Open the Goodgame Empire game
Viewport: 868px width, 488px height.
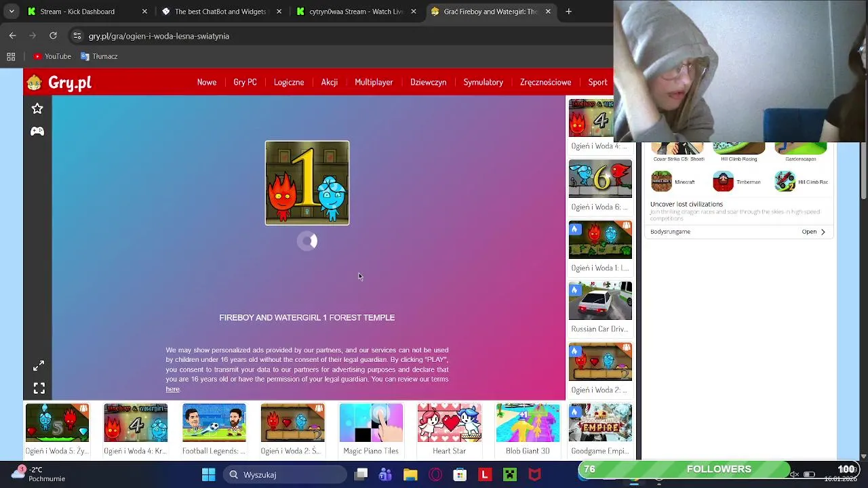click(600, 430)
